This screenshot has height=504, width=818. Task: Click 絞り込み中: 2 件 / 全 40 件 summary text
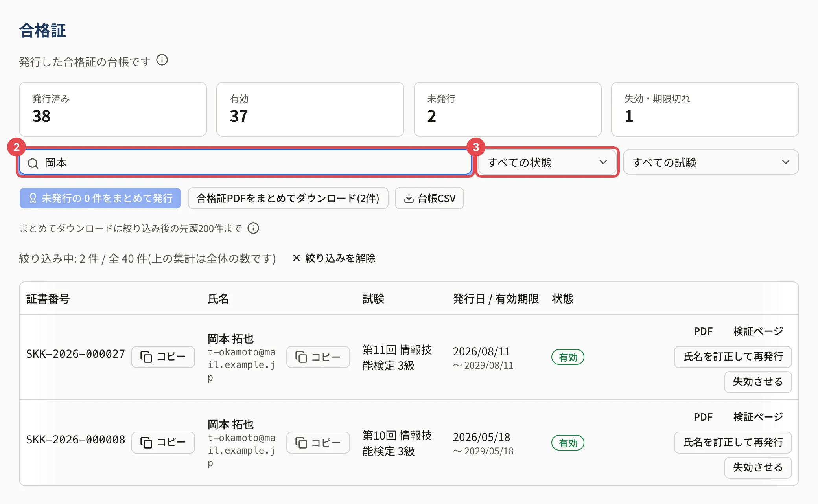tap(147, 258)
